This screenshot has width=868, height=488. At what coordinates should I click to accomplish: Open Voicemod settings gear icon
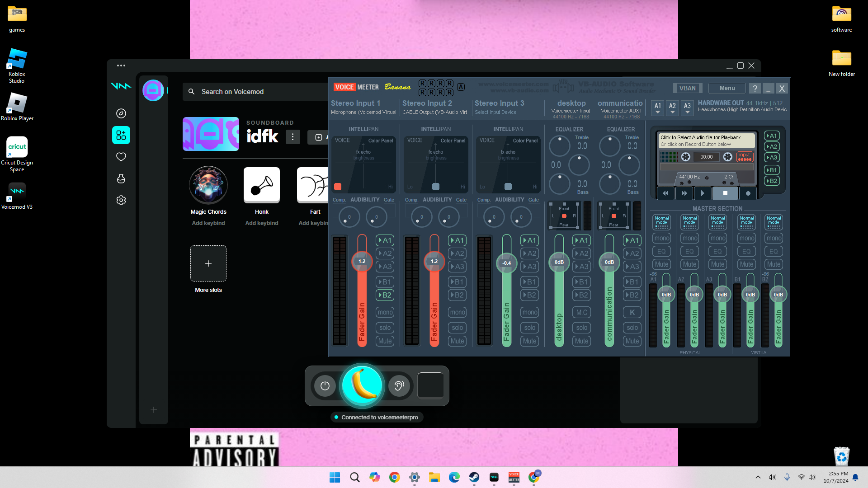click(121, 200)
